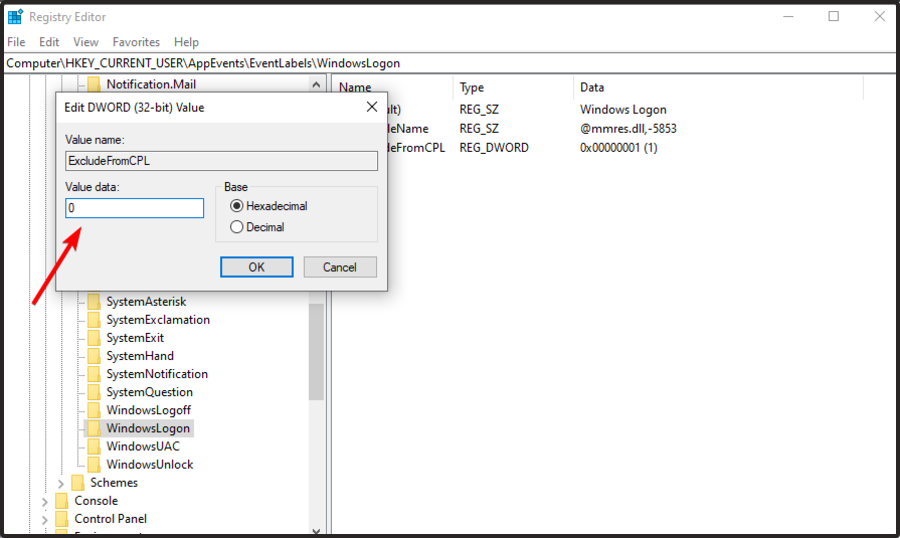Click the registry path address bar
The height and width of the screenshot is (538, 900).
450,63
